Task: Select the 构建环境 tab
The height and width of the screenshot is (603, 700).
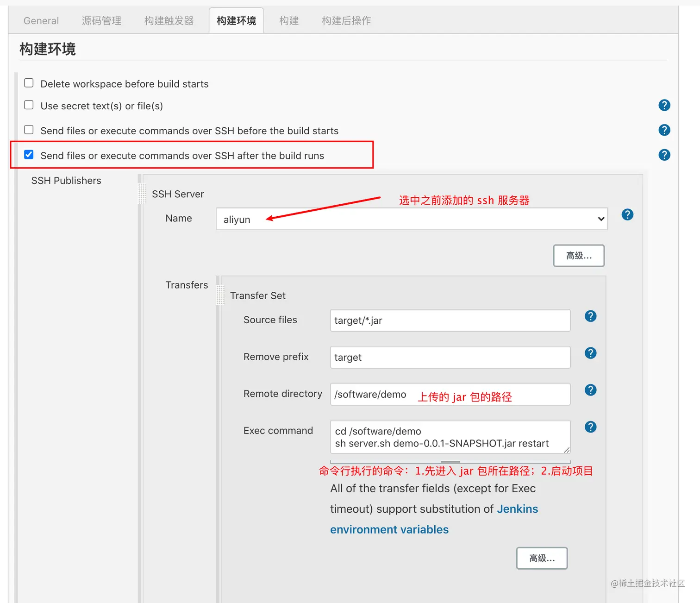Action: coord(237,21)
